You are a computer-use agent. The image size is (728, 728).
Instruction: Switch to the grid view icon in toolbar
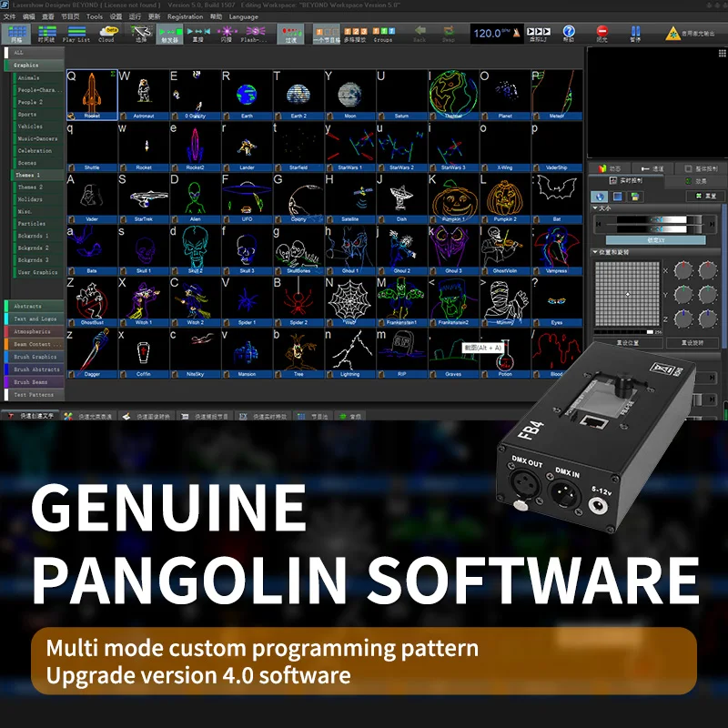pos(16,34)
